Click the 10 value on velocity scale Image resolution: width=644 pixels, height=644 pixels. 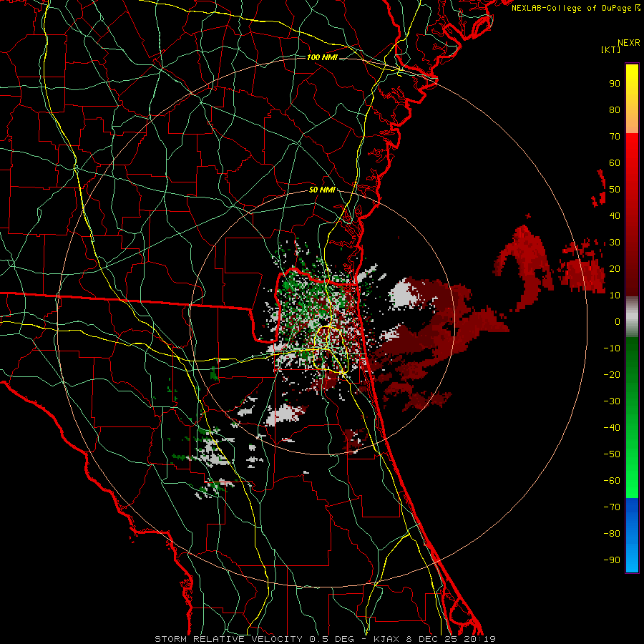pyautogui.click(x=615, y=296)
